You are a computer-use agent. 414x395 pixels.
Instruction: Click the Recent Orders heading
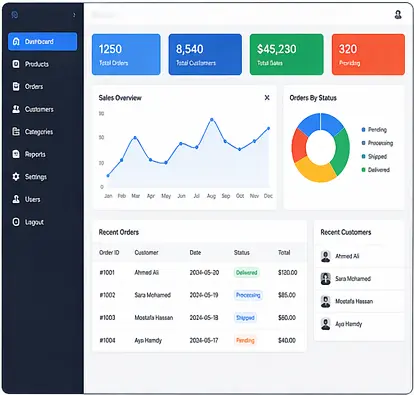point(119,232)
